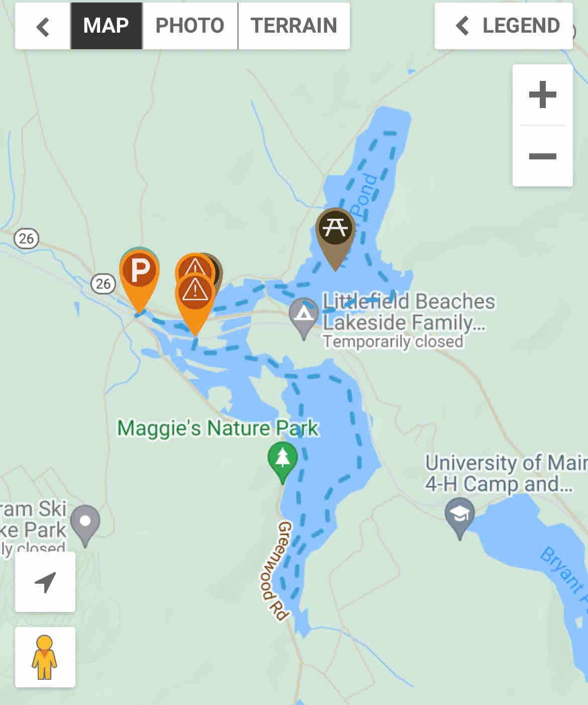This screenshot has height=705, width=588.
Task: Zoom in with the plus button
Action: 543,95
